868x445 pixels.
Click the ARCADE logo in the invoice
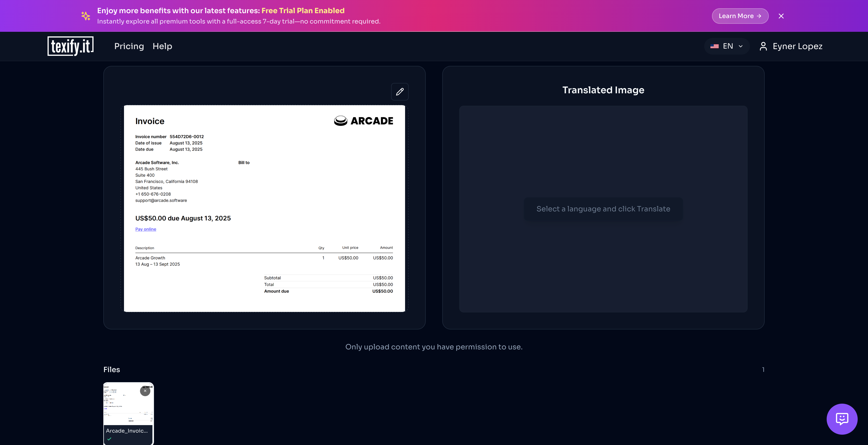coord(363,121)
